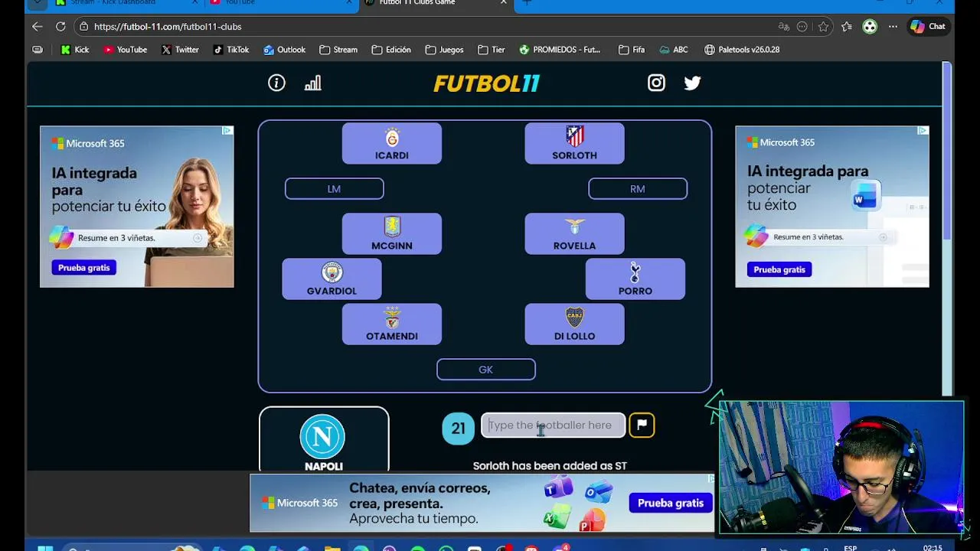This screenshot has height=551, width=980.
Task: Click the Tottenham crest on Porro
Action: (x=635, y=272)
